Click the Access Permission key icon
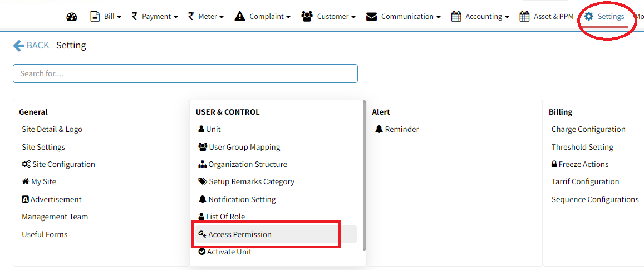 (202, 234)
